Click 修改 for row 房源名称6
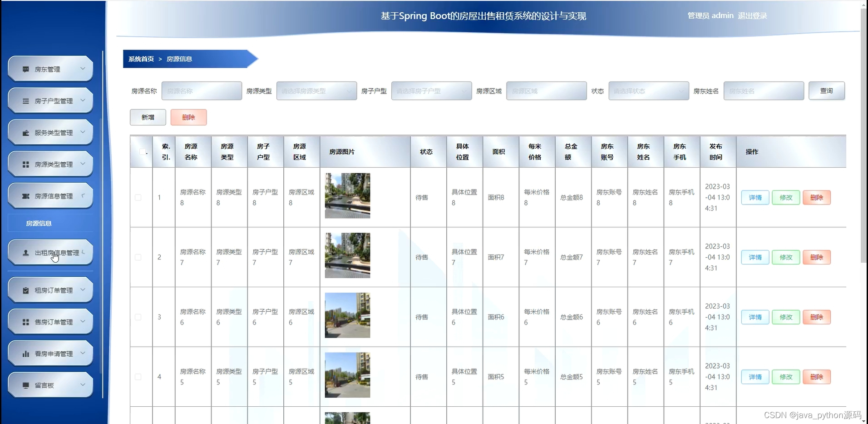 click(786, 317)
